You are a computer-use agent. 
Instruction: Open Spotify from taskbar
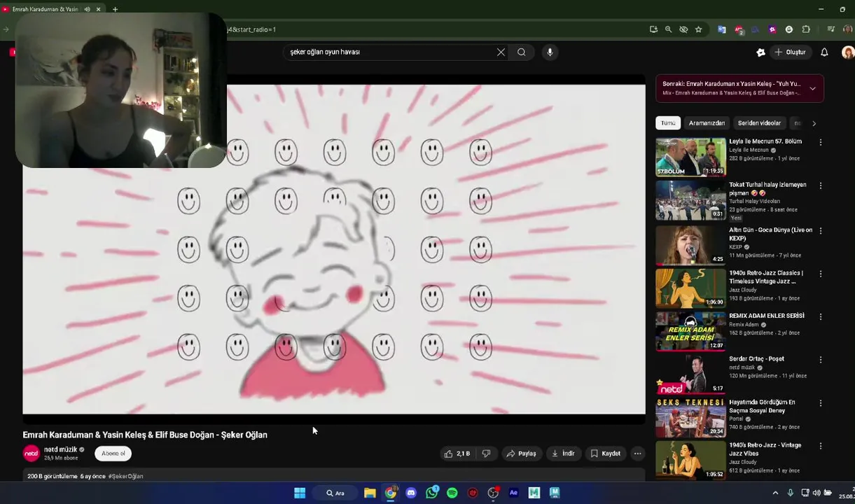pyautogui.click(x=452, y=493)
